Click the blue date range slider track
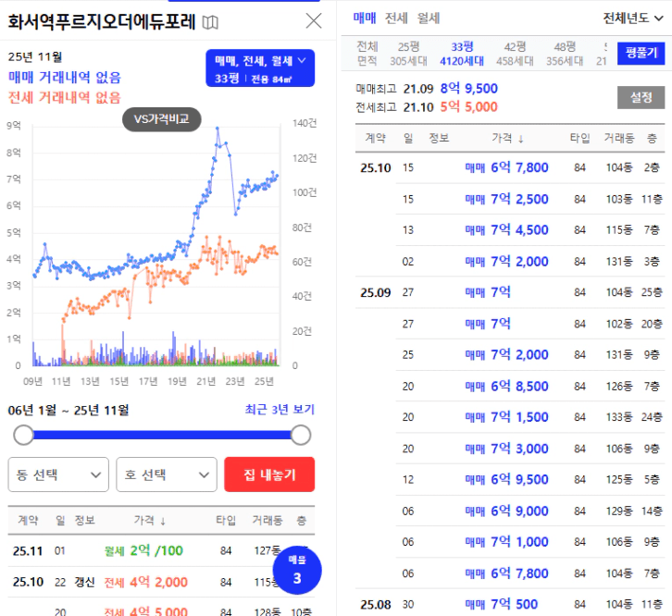 pos(162,436)
